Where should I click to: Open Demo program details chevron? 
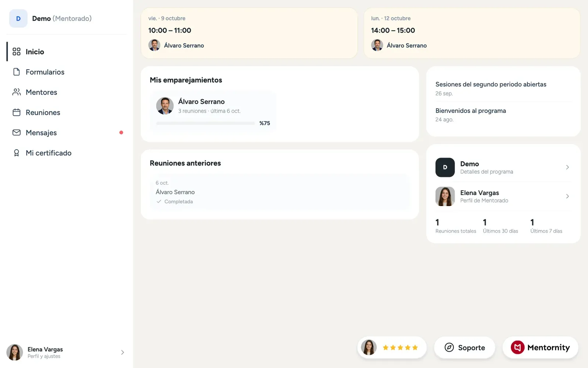(567, 167)
